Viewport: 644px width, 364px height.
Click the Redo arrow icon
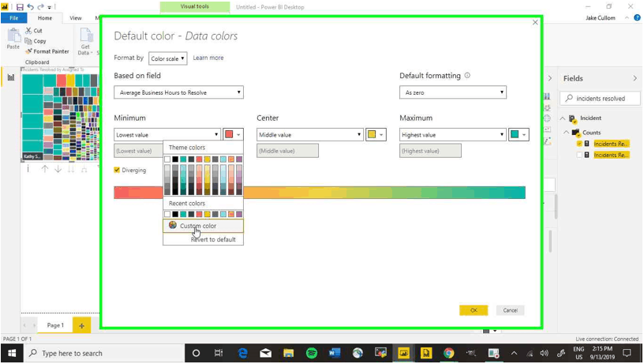tap(40, 7)
